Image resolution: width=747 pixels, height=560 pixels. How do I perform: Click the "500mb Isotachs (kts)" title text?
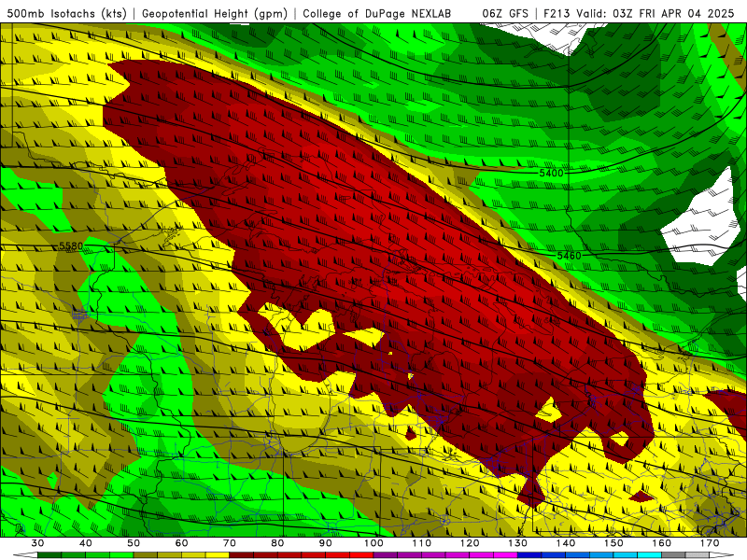(66, 13)
